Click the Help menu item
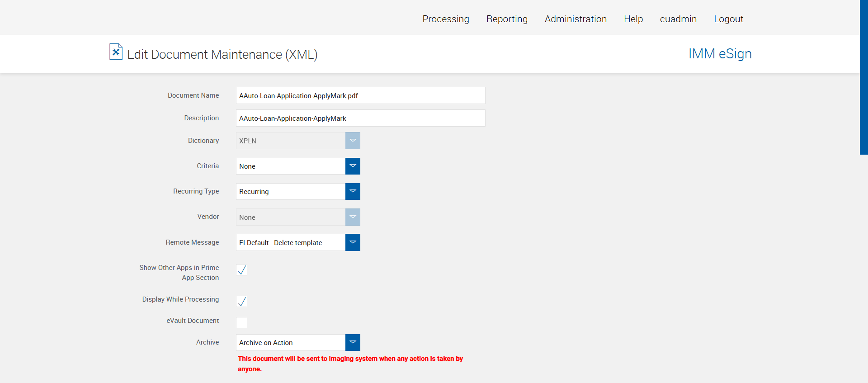The image size is (868, 383). 633,19
